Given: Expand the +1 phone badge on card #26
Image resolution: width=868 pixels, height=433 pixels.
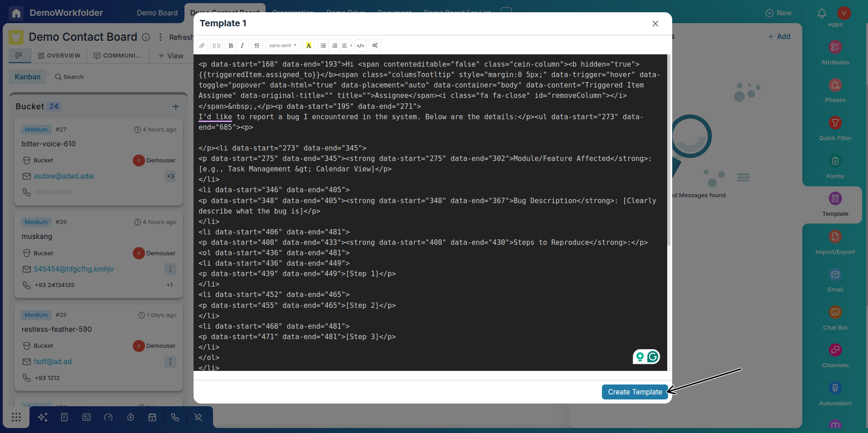Looking at the screenshot, I should 170,285.
